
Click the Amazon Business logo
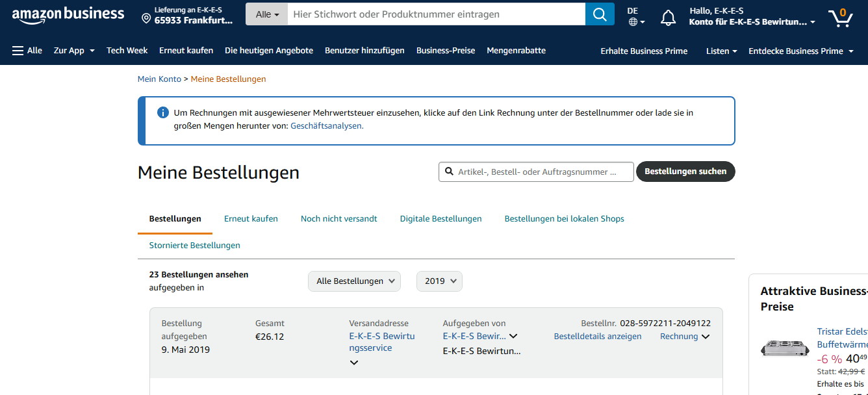68,15
